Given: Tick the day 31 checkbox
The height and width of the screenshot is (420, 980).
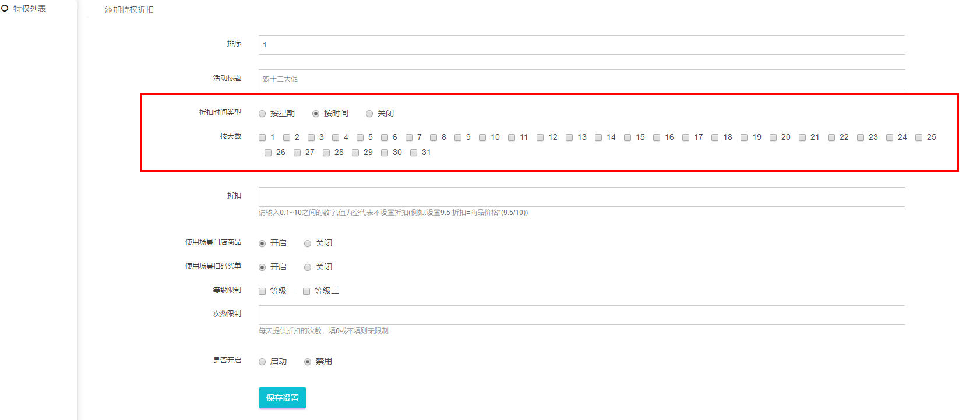Looking at the screenshot, I should (x=414, y=153).
